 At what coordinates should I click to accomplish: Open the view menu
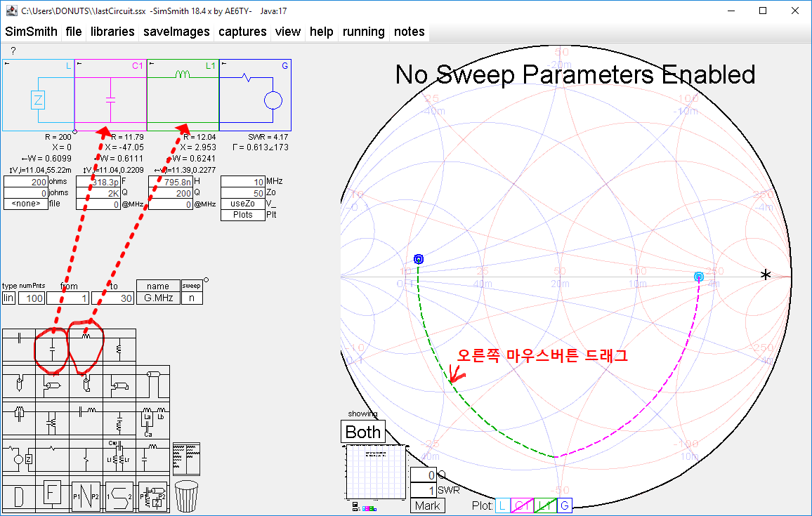tap(288, 32)
